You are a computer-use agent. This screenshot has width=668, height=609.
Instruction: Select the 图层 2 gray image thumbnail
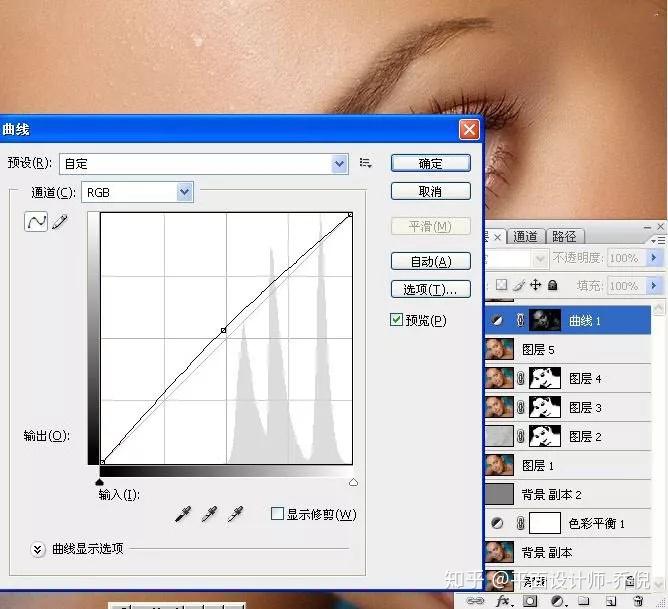(499, 436)
